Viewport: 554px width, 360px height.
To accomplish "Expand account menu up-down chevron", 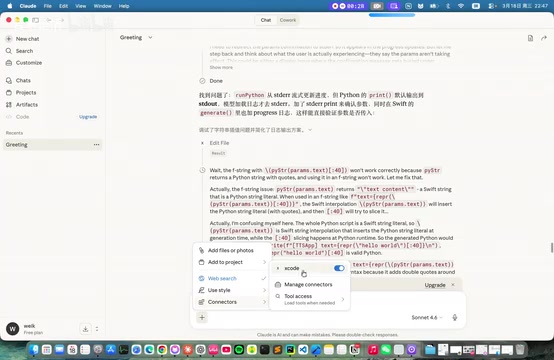I will pyautogui.click(x=97, y=329).
